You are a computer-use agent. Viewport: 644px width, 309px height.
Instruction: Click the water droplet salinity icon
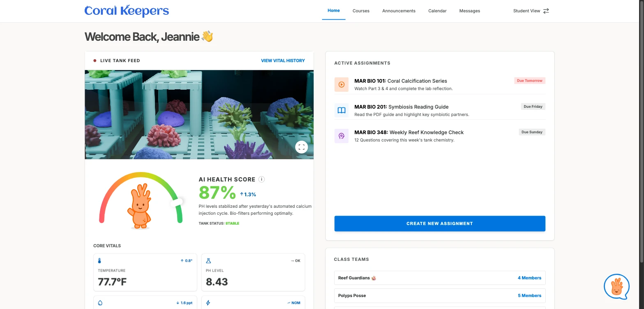tap(100, 303)
